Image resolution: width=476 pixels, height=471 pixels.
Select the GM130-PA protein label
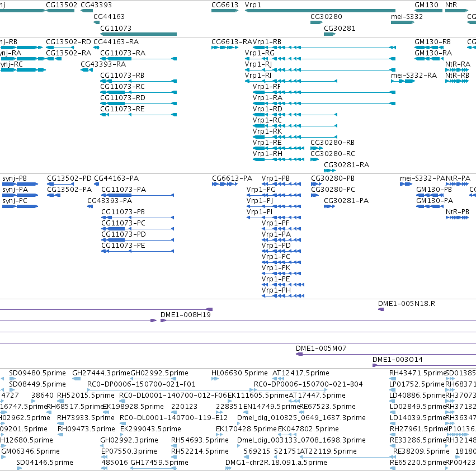435,201
